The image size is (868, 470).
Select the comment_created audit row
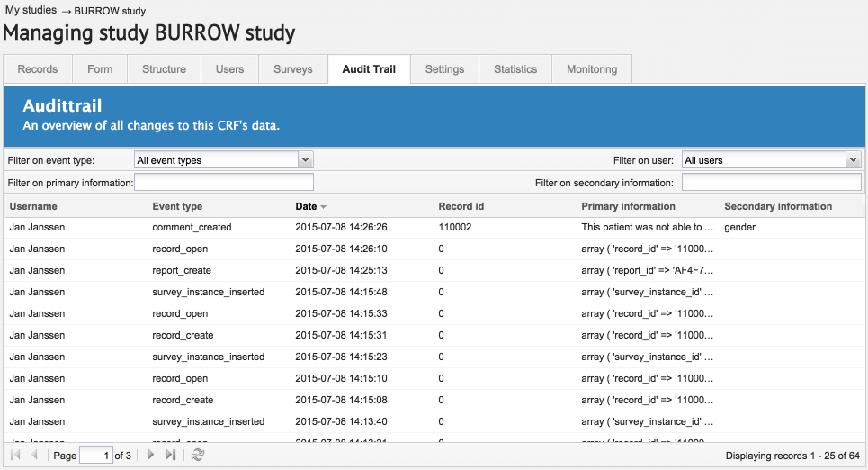tap(192, 227)
